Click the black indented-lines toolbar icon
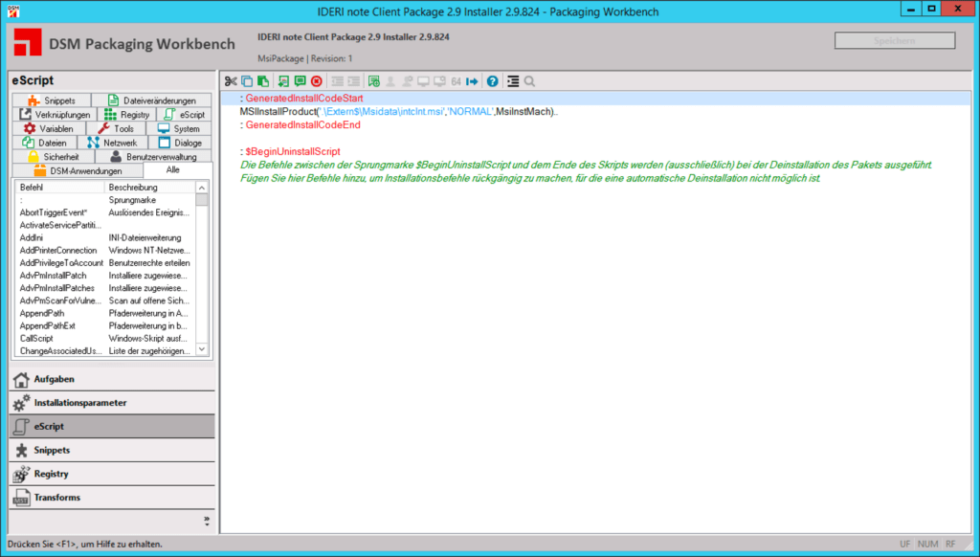980x557 pixels. coord(513,81)
